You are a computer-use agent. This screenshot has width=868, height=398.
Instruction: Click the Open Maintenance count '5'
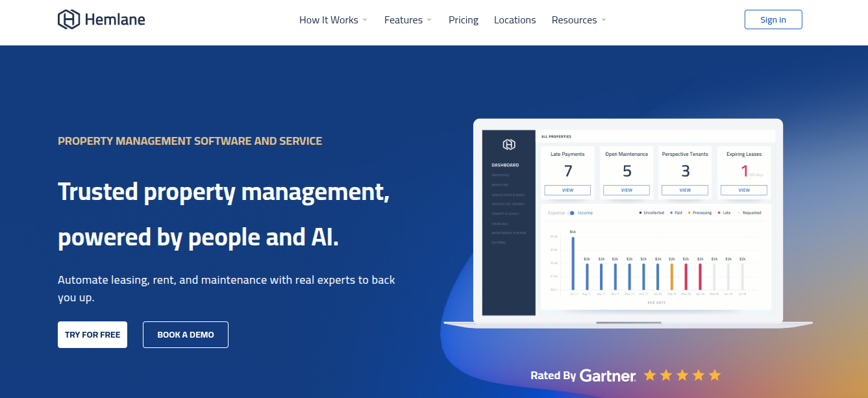pyautogui.click(x=627, y=171)
